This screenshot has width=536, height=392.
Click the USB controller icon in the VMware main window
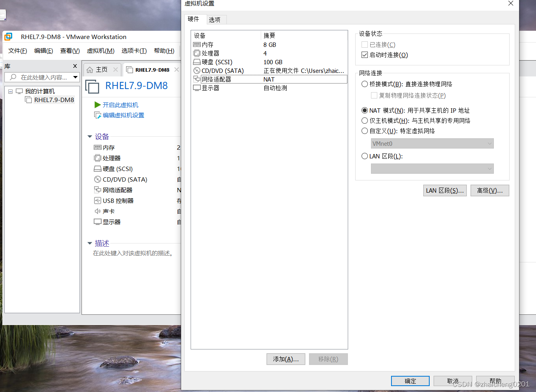pos(98,201)
